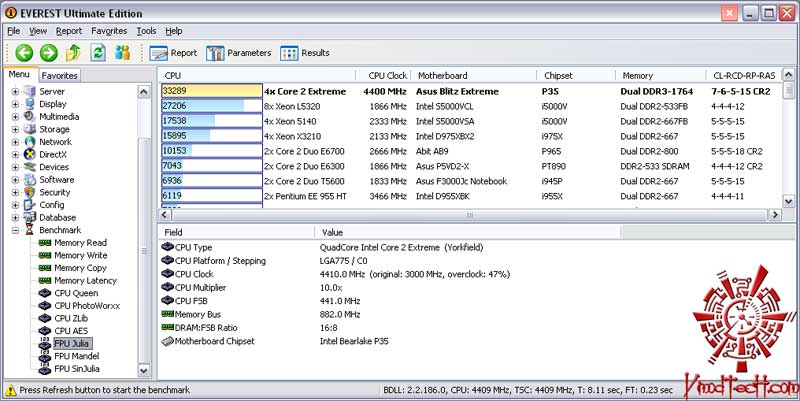
Task: Open the Help menu
Action: [173, 31]
